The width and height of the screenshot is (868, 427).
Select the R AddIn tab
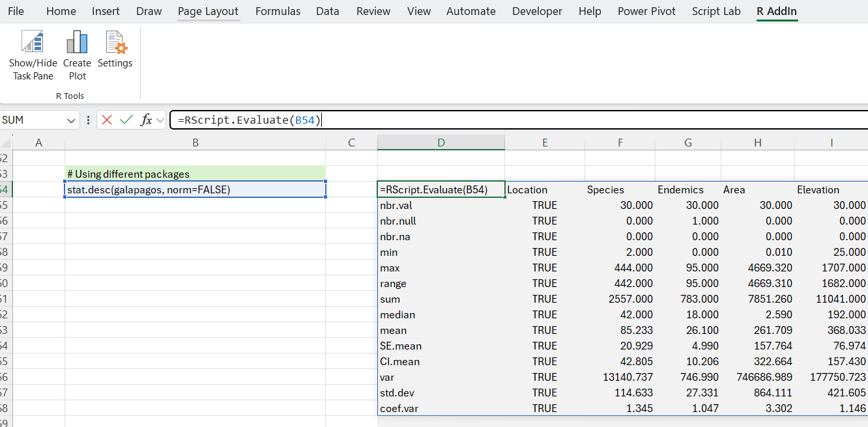(777, 11)
